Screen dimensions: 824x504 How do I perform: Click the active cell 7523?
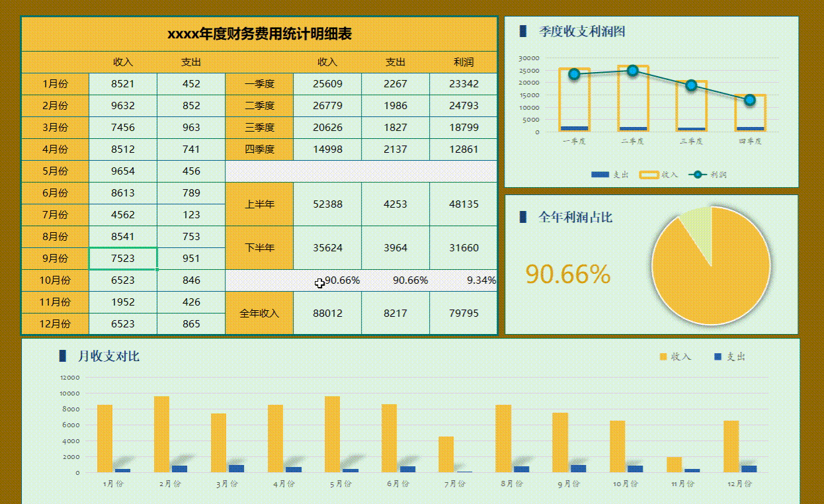pos(123,259)
